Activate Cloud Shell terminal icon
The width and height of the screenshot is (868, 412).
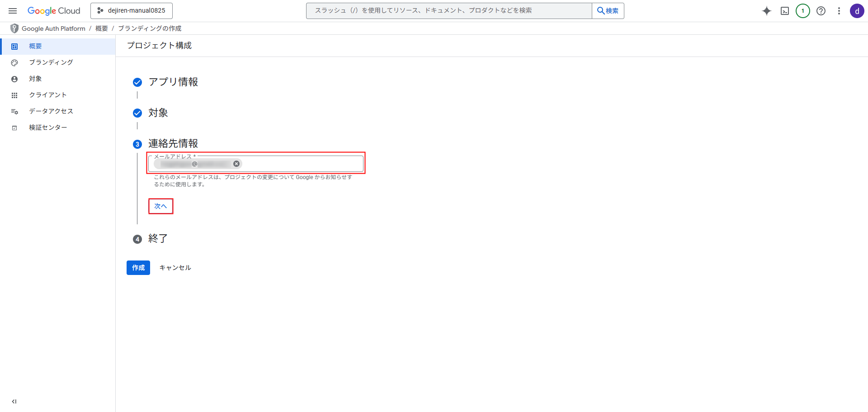click(x=785, y=11)
